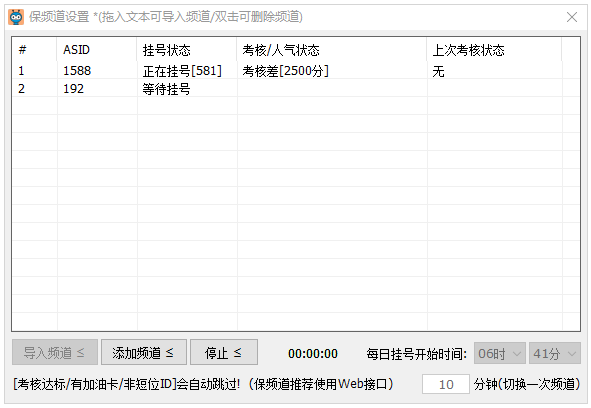Click the 考核/人气状态 column header
This screenshot has width=591, height=408.
[x=332, y=50]
